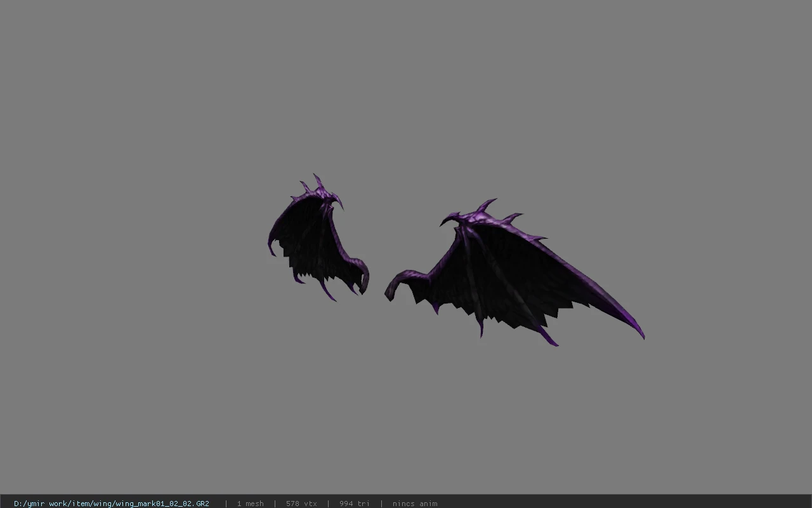This screenshot has height=508, width=812.
Task: Click the '1 mesh' status entry
Action: tap(251, 504)
